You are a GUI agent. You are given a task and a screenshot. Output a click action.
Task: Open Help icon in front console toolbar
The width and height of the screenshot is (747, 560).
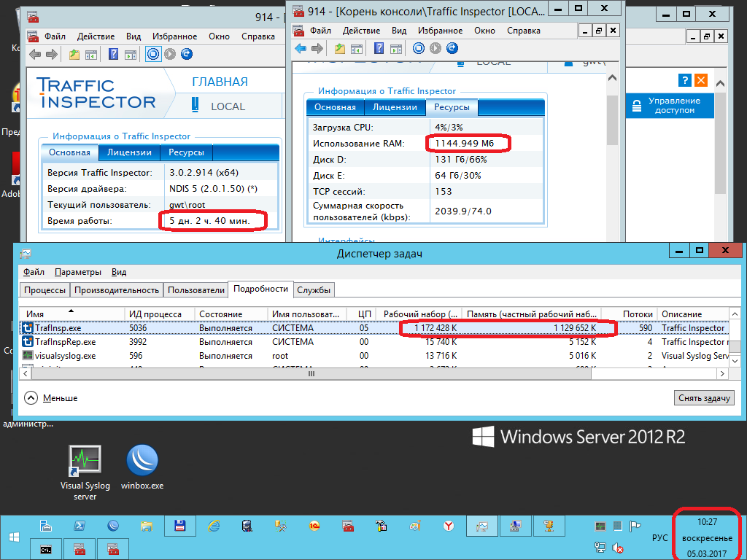379,48
